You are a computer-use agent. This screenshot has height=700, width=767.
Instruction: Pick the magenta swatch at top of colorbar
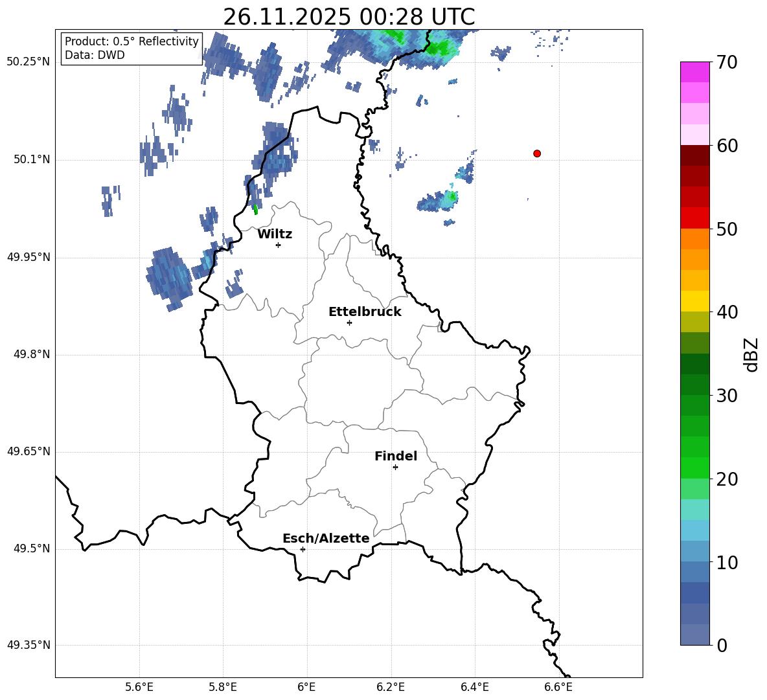point(694,72)
